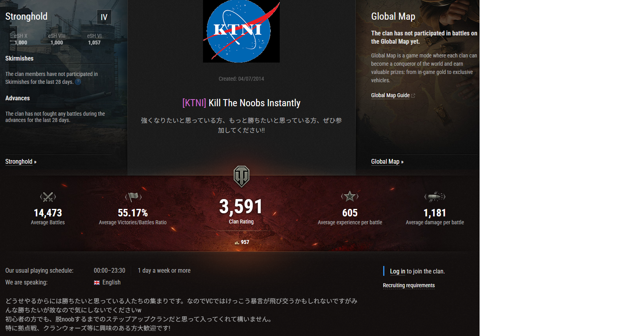Screen dimensions: 644x336
Task: Click the Stronghold level IV badge
Action: [104, 17]
